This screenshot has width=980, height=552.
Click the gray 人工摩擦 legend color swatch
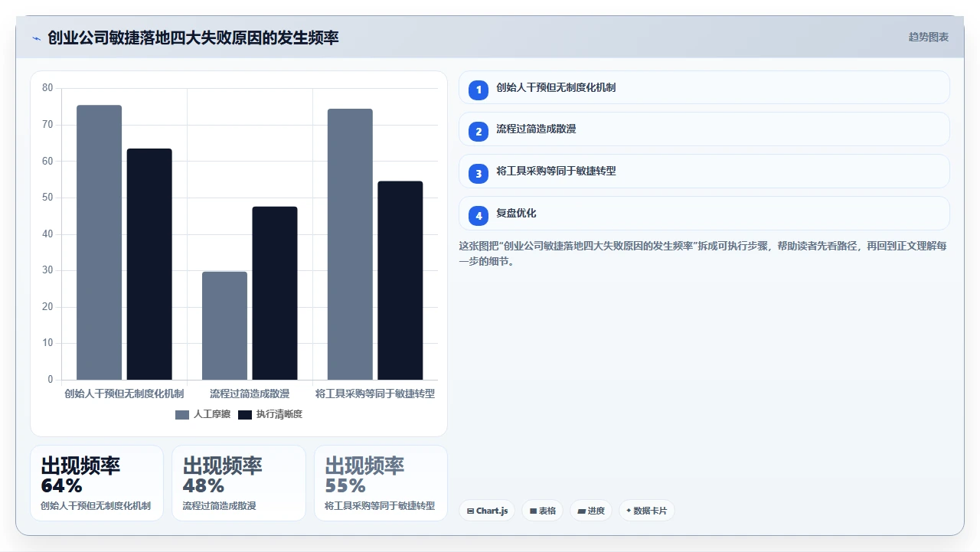click(x=182, y=414)
